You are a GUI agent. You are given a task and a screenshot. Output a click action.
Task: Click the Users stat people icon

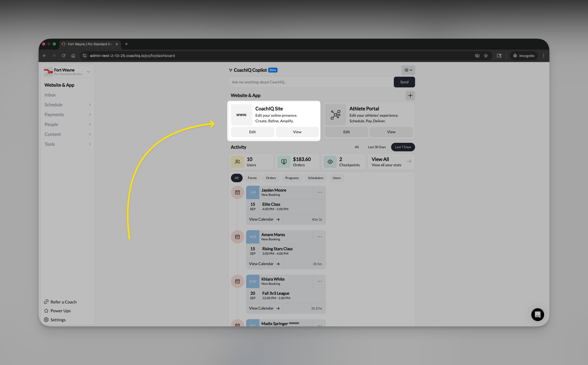(x=238, y=162)
